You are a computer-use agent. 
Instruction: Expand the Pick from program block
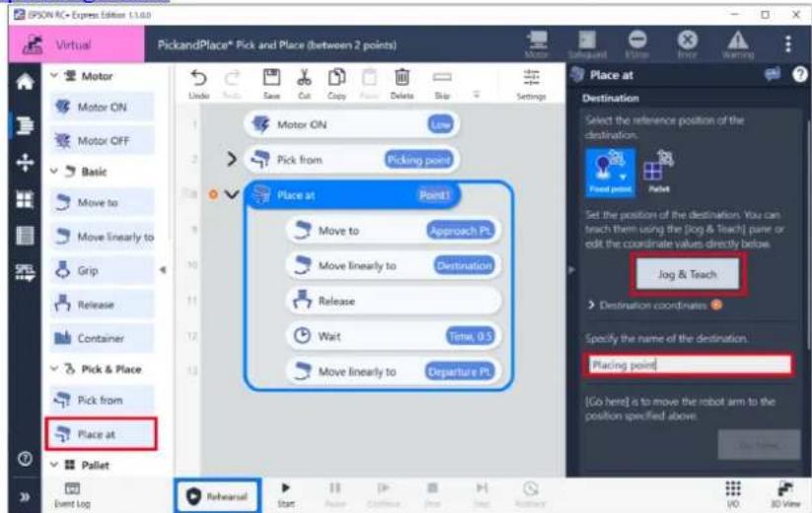(x=232, y=159)
